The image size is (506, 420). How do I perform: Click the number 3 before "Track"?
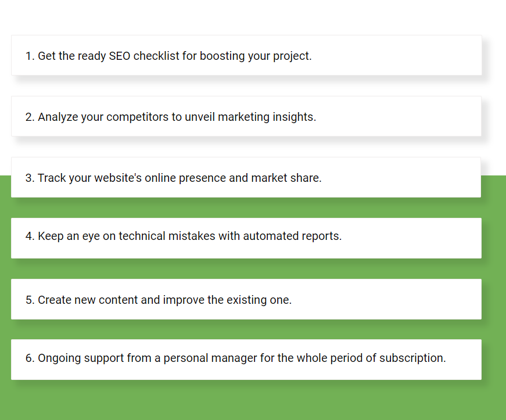tap(30, 178)
